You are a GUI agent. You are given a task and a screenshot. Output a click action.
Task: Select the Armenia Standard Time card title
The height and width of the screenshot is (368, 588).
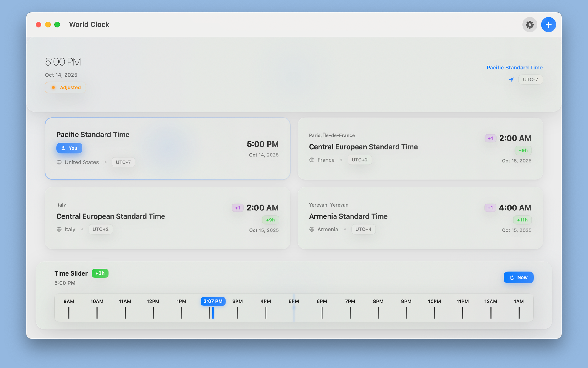point(348,216)
